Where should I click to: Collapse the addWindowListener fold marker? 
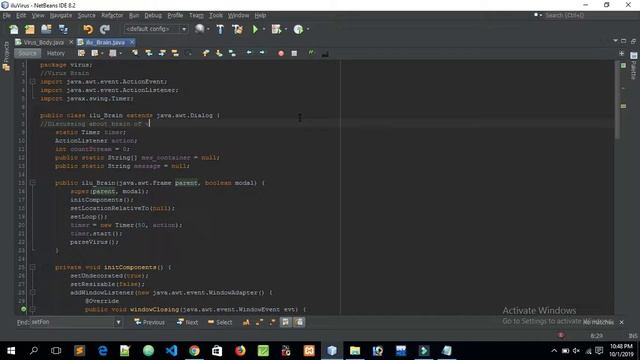[33, 293]
